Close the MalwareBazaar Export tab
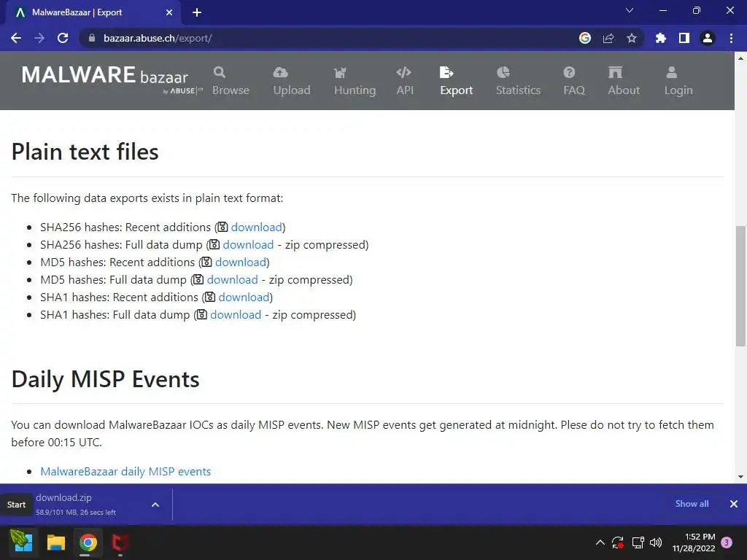The image size is (747, 560). pos(169,12)
